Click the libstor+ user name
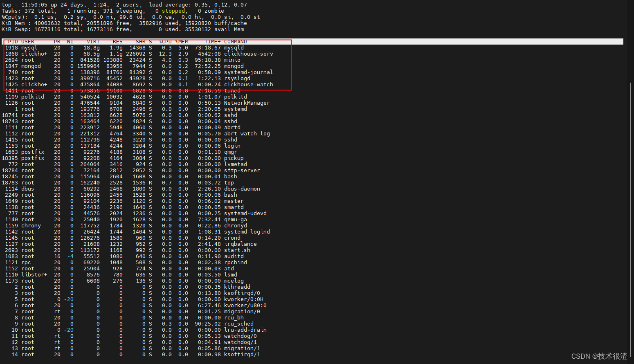 (x=34, y=275)
